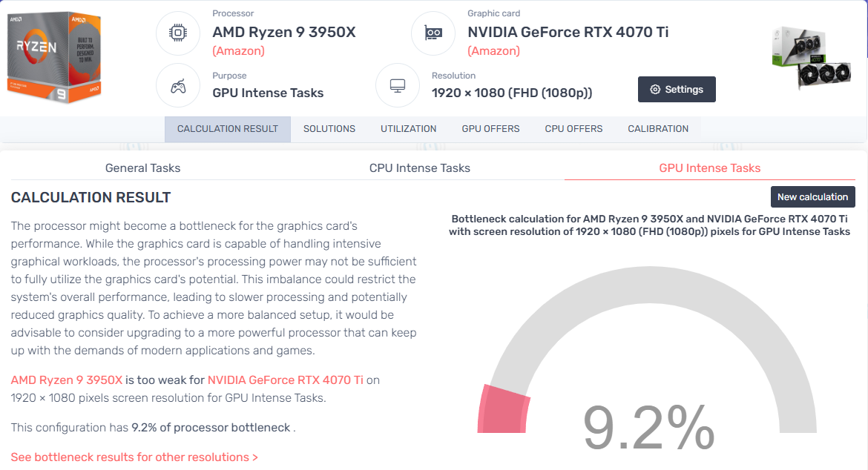Open processor Amazon link
This screenshot has height=470, width=868.
239,51
